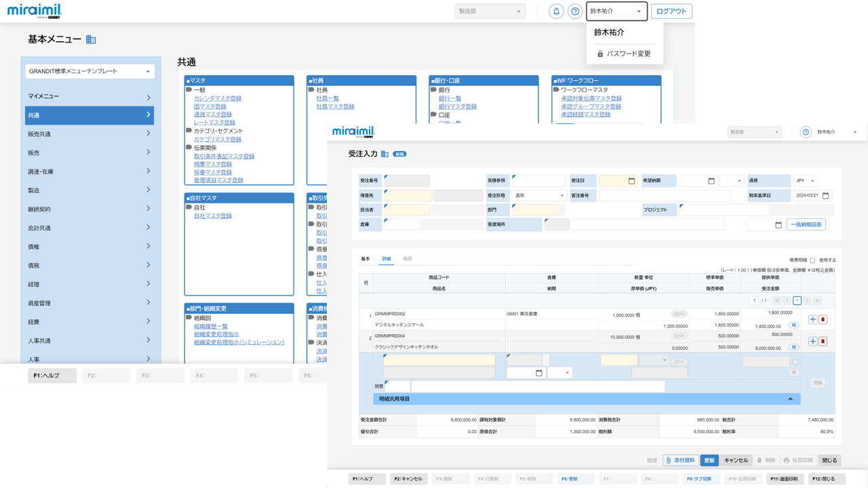Open 自社マスタ登録 link
Screen dimensions: 868x488
[x=213, y=216]
